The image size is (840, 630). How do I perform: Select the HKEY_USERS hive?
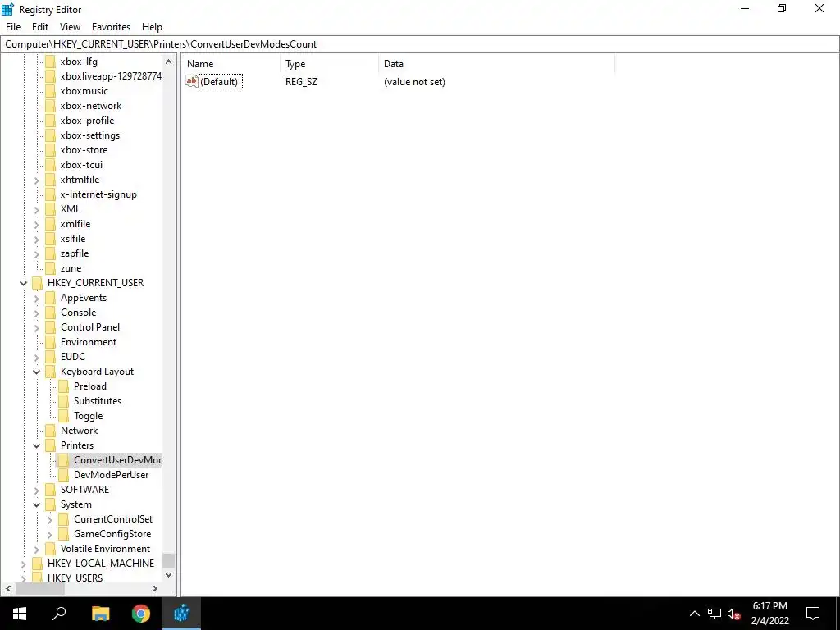click(75, 577)
